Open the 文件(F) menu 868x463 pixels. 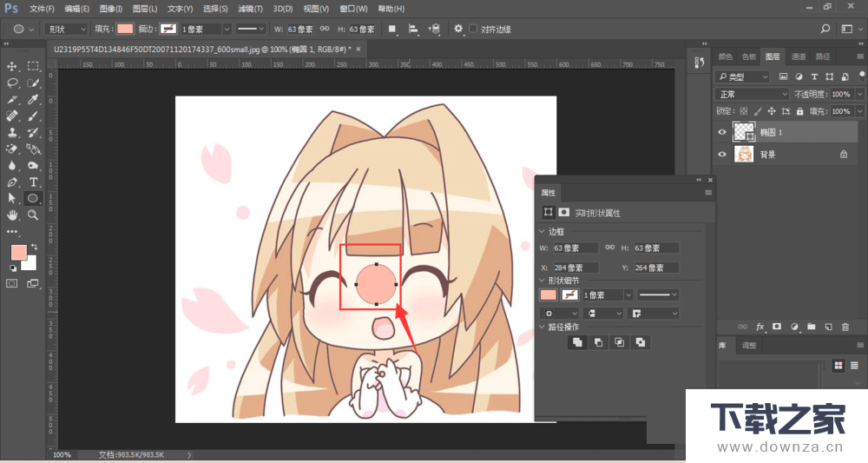(42, 9)
